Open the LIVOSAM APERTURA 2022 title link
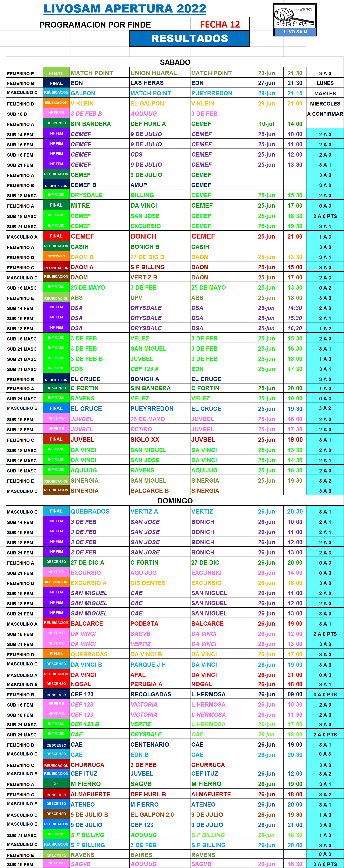 (125, 8)
